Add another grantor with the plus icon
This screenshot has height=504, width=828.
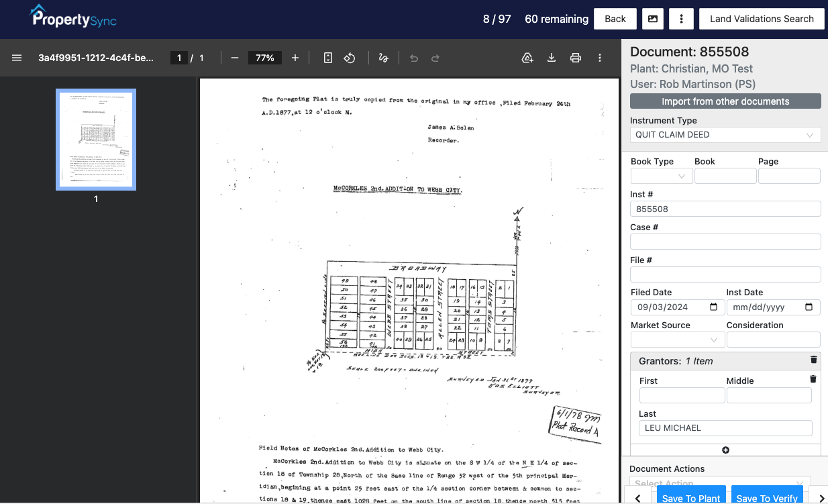pos(725,450)
